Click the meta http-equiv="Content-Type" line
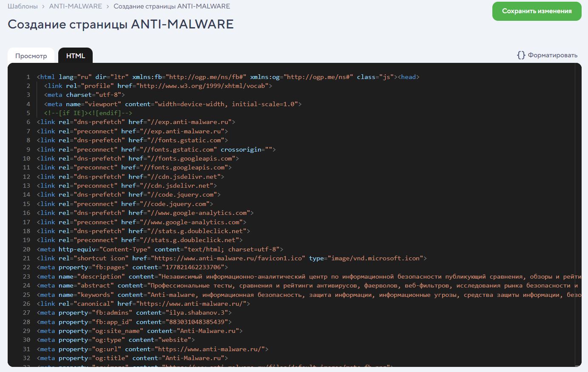 click(x=160, y=249)
